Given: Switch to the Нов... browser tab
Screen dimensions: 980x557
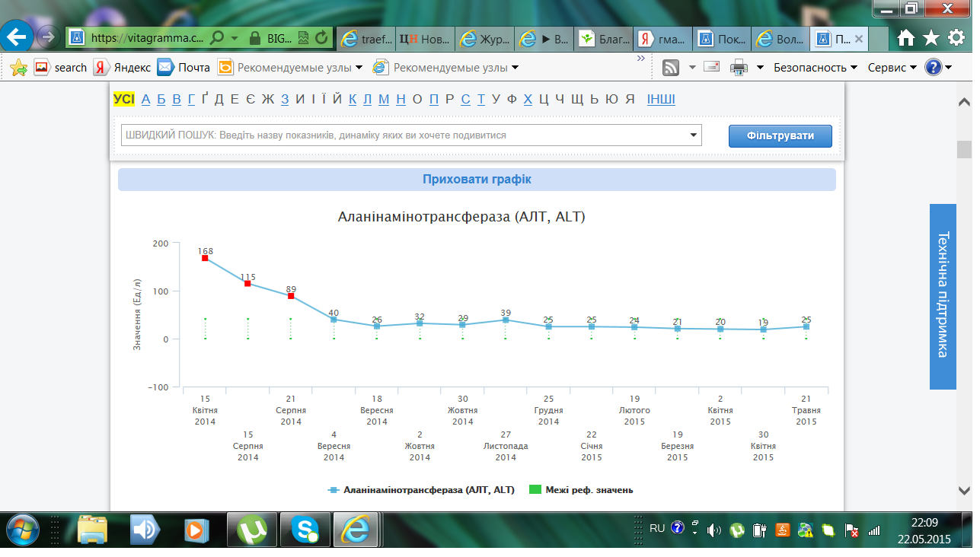Looking at the screenshot, I should [426, 38].
